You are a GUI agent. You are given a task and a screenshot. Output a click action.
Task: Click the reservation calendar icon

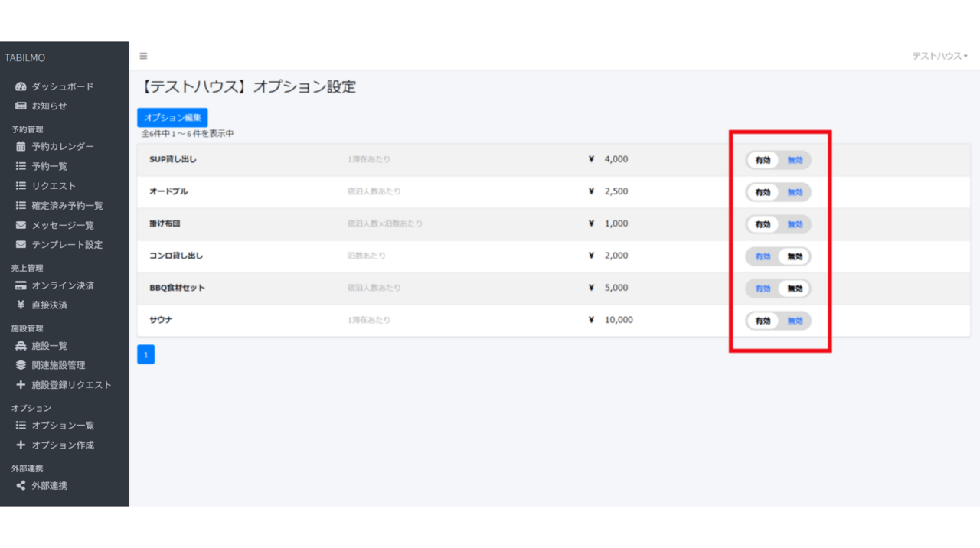(x=21, y=146)
